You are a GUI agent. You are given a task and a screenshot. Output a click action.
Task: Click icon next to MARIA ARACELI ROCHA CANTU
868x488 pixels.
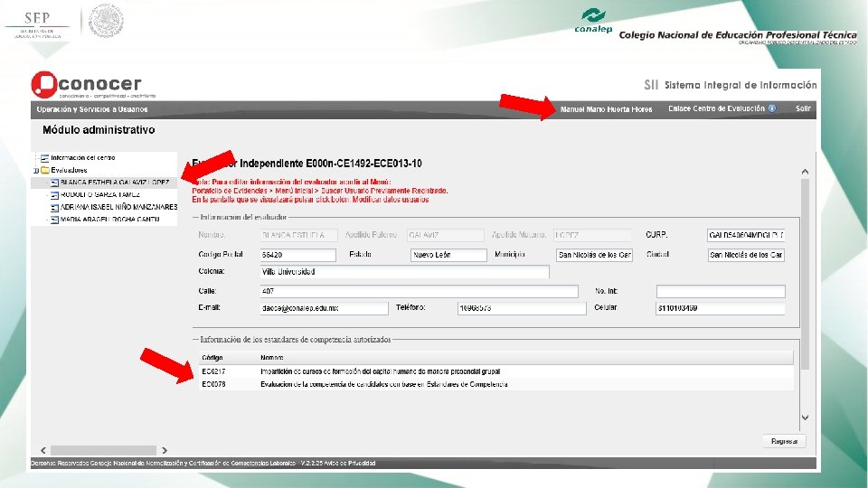click(x=54, y=220)
